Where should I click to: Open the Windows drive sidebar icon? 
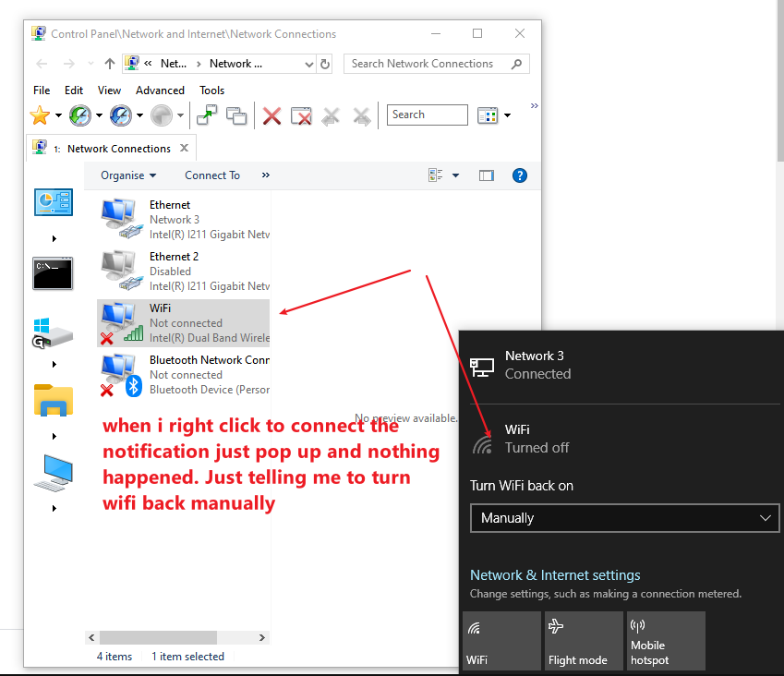[x=53, y=333]
